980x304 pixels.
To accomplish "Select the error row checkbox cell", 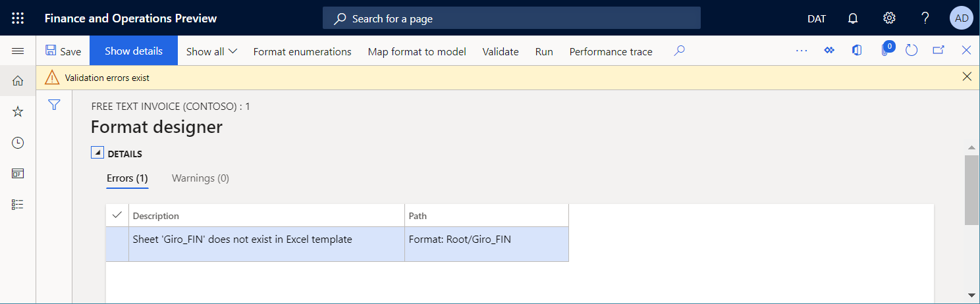I will pos(117,244).
